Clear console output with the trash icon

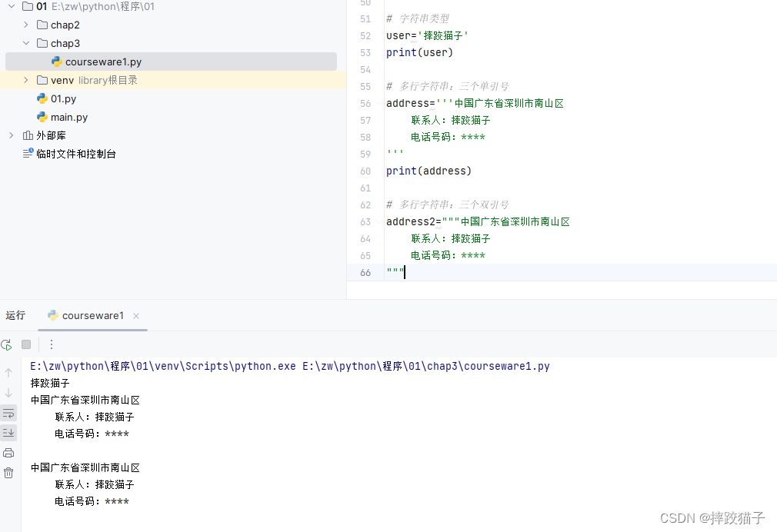pyautogui.click(x=8, y=473)
